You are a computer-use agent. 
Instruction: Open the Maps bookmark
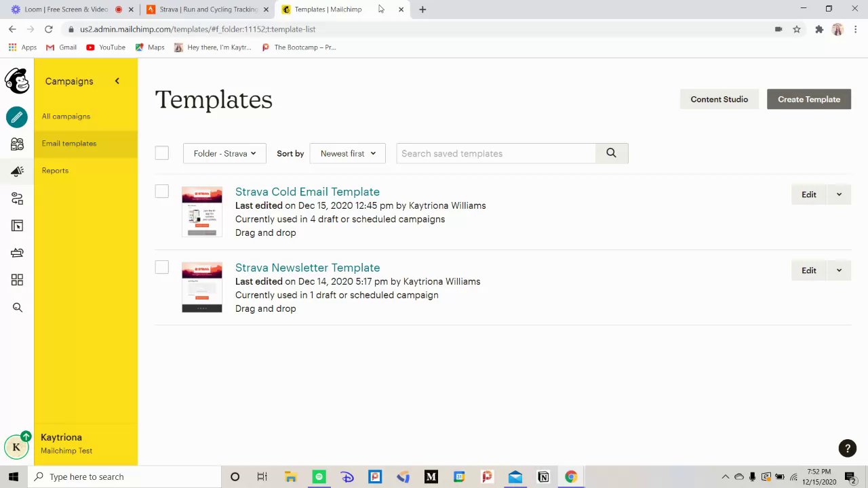click(x=150, y=47)
